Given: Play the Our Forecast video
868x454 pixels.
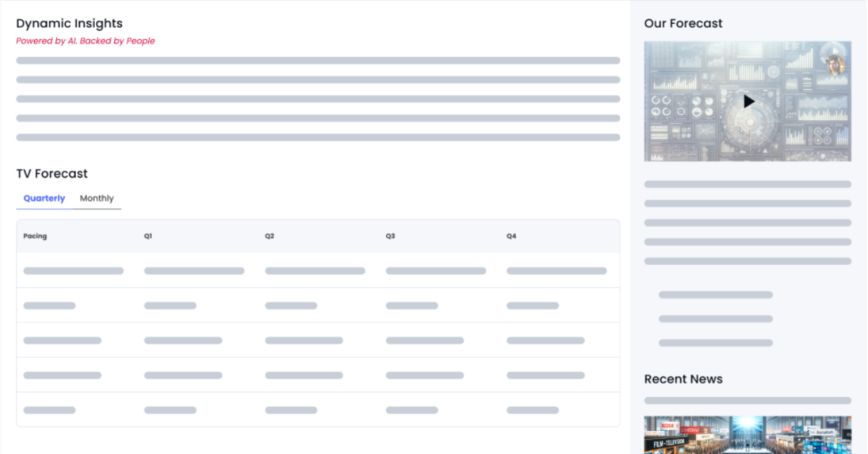Looking at the screenshot, I should click(x=749, y=101).
